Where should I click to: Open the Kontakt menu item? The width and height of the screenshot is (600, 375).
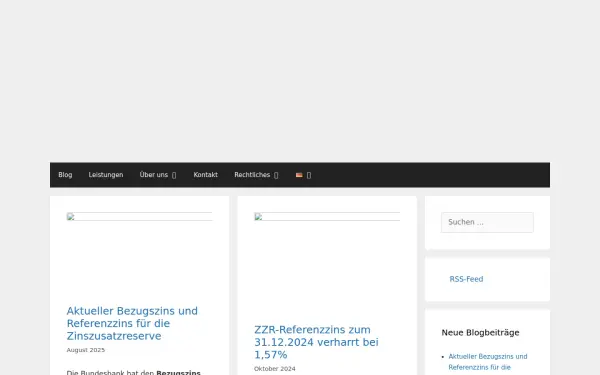pyautogui.click(x=205, y=175)
